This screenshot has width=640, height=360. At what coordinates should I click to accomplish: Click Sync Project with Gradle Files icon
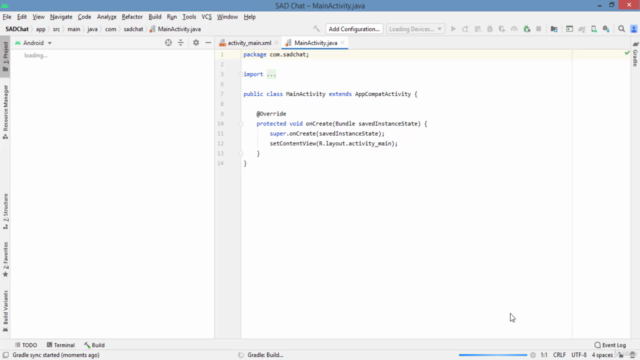click(582, 29)
